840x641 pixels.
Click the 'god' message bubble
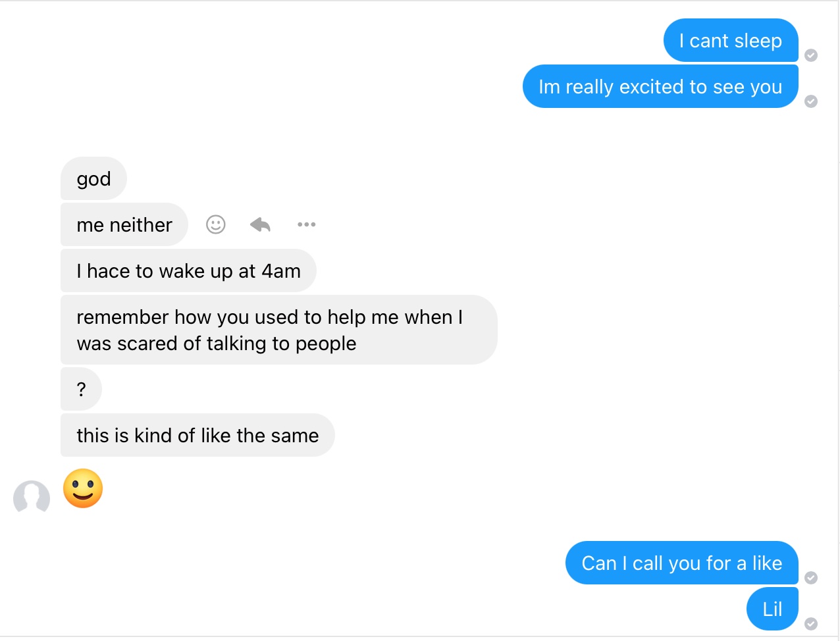tap(93, 178)
